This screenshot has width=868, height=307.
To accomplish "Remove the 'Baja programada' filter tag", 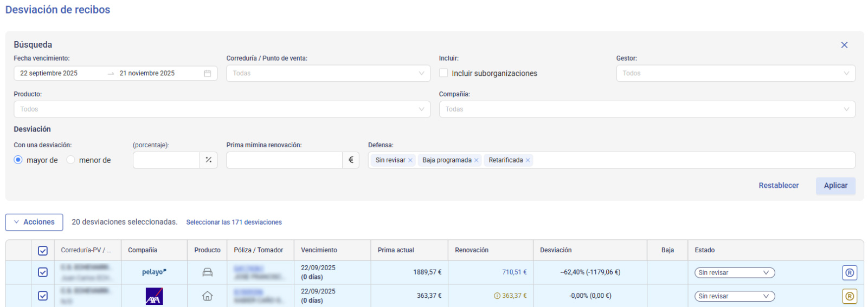I will tap(476, 160).
